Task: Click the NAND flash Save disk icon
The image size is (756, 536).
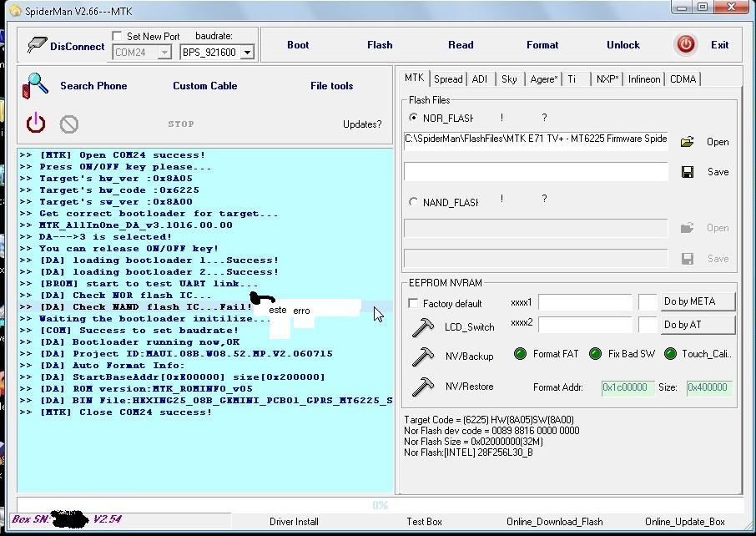Action: point(688,259)
